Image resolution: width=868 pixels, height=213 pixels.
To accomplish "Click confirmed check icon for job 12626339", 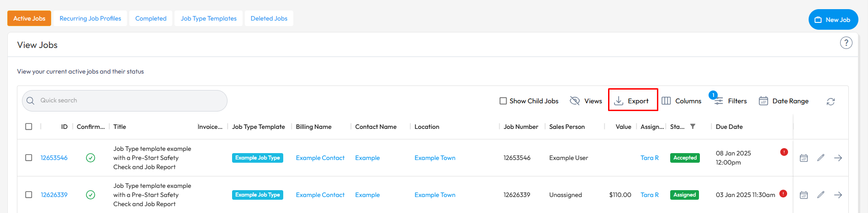I will [x=90, y=195].
